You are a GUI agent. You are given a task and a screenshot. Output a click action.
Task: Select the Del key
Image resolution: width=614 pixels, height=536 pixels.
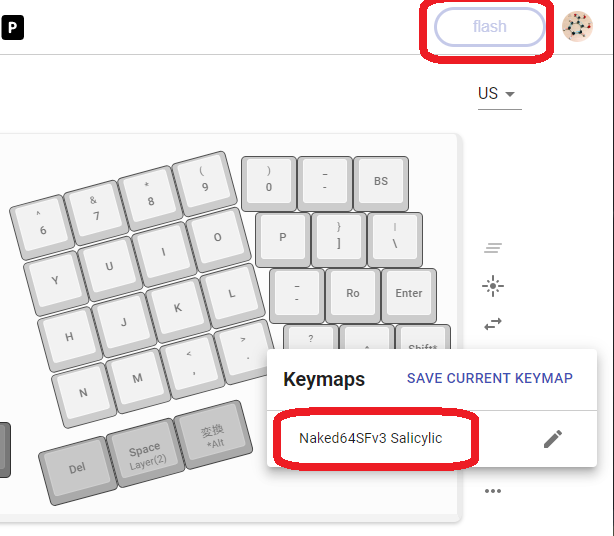click(x=78, y=471)
